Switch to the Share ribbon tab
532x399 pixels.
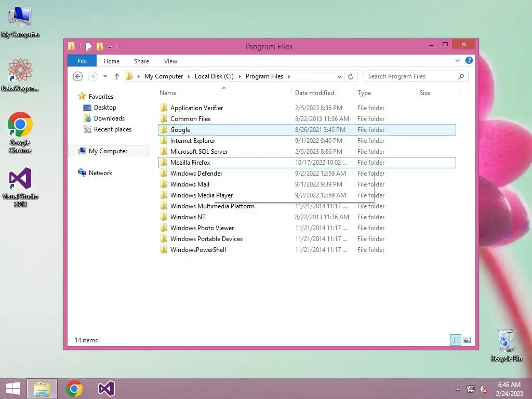[x=141, y=61]
